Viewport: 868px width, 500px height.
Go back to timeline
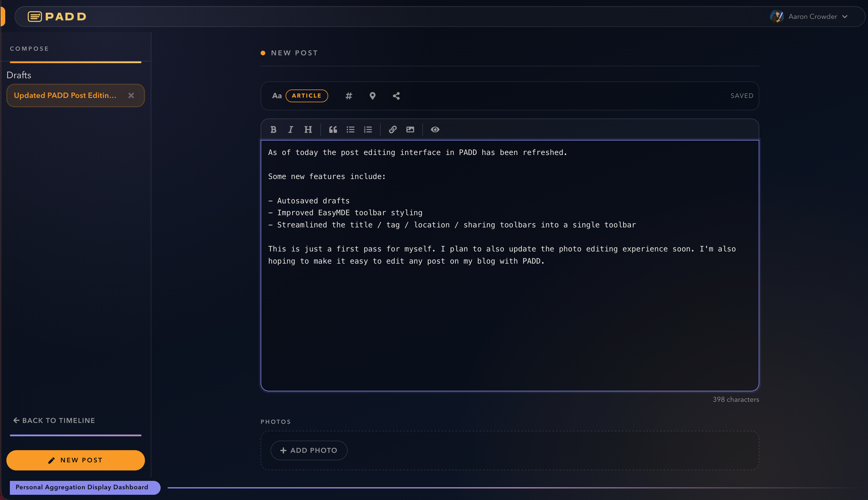[x=54, y=420]
